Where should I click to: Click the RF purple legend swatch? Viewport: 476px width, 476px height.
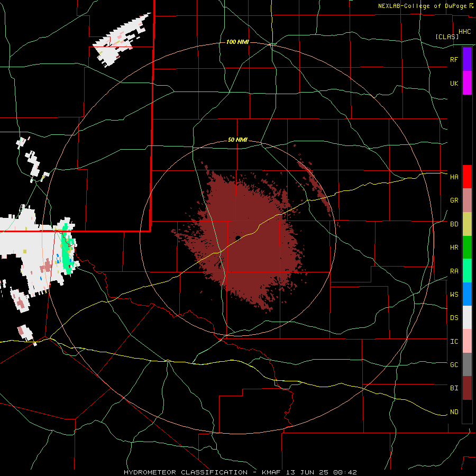[x=467, y=59]
